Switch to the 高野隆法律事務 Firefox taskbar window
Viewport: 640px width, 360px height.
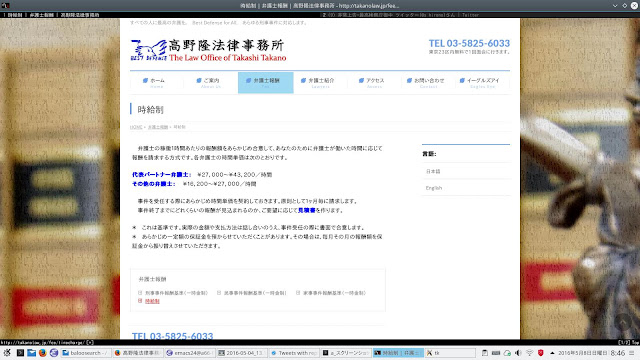[138, 353]
